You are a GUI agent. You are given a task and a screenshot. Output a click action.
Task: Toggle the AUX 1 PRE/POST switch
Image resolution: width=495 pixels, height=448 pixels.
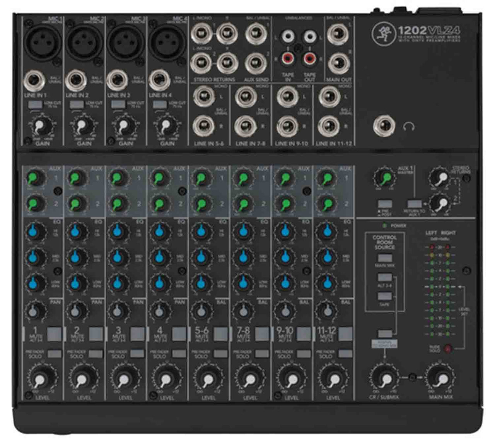coord(385,204)
